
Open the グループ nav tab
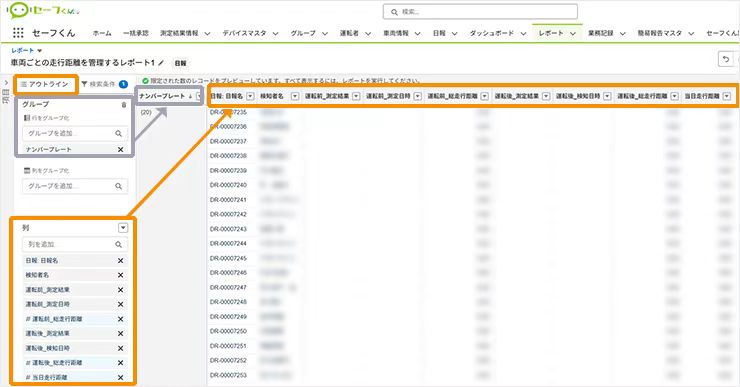[x=303, y=34]
